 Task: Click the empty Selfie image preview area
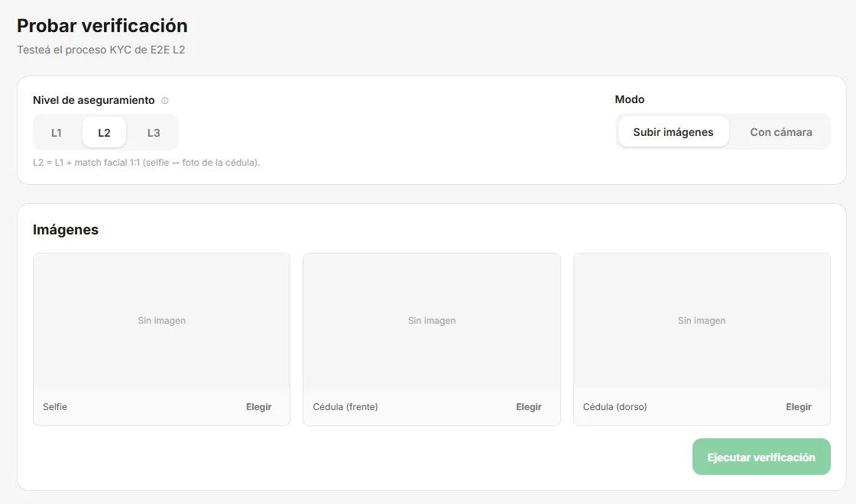(161, 321)
